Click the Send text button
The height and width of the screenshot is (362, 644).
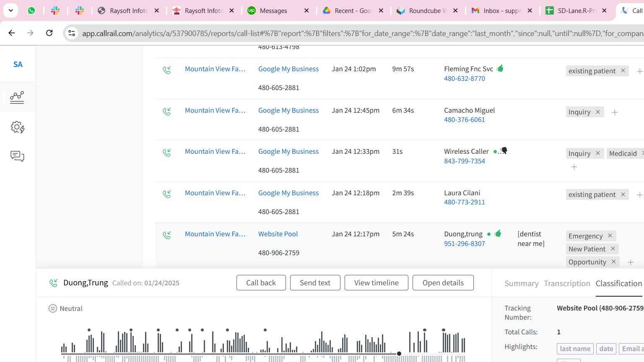click(315, 283)
